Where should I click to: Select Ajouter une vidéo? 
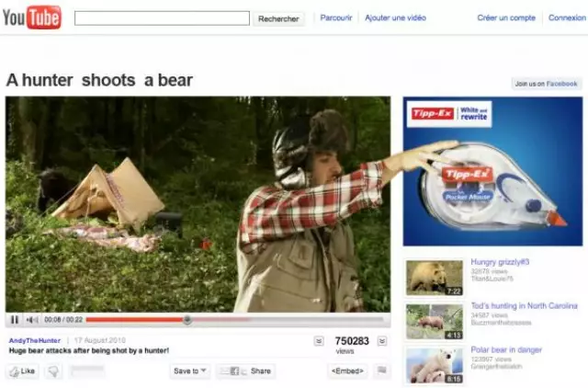(395, 17)
